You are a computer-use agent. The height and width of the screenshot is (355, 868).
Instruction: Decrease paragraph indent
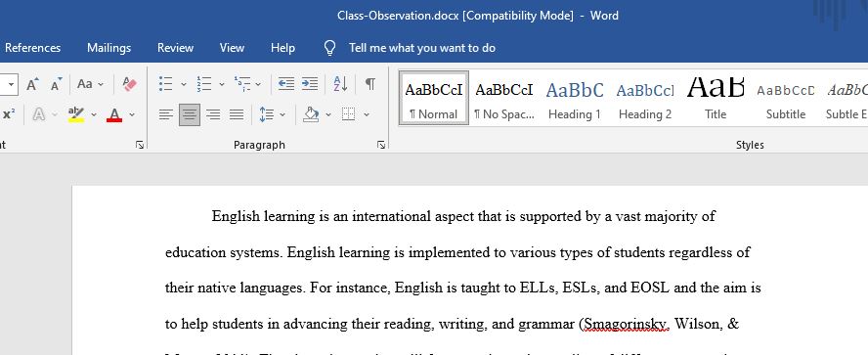click(286, 84)
